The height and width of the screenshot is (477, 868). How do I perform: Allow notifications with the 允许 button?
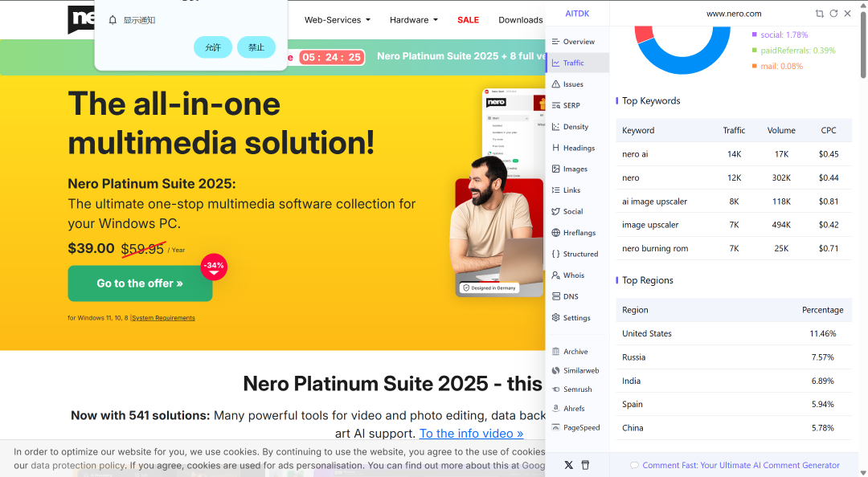[x=213, y=47]
